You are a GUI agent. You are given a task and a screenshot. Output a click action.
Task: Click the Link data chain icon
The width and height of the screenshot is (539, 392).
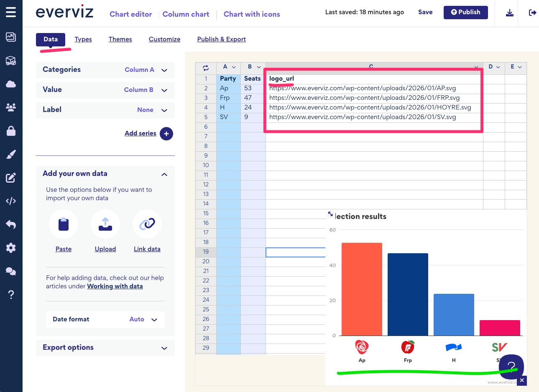[x=147, y=224]
